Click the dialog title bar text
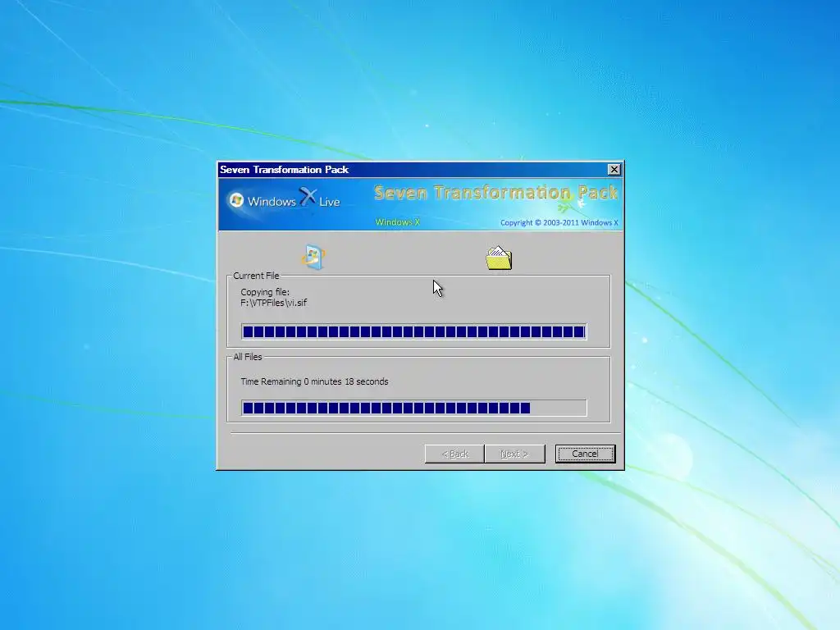The image size is (840, 630). click(284, 170)
